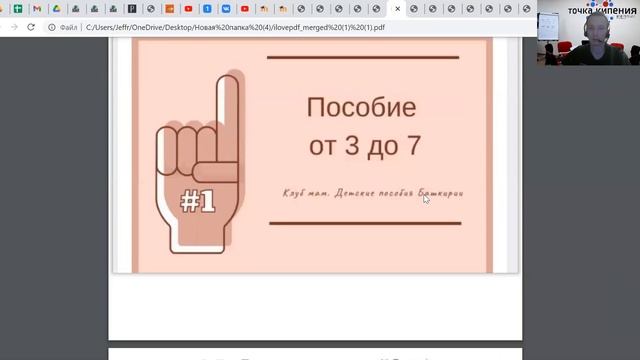Image resolution: width=640 pixels, height=360 pixels.
Task: Focus the address bar with ilovepdf_merged path
Action: 235,27
